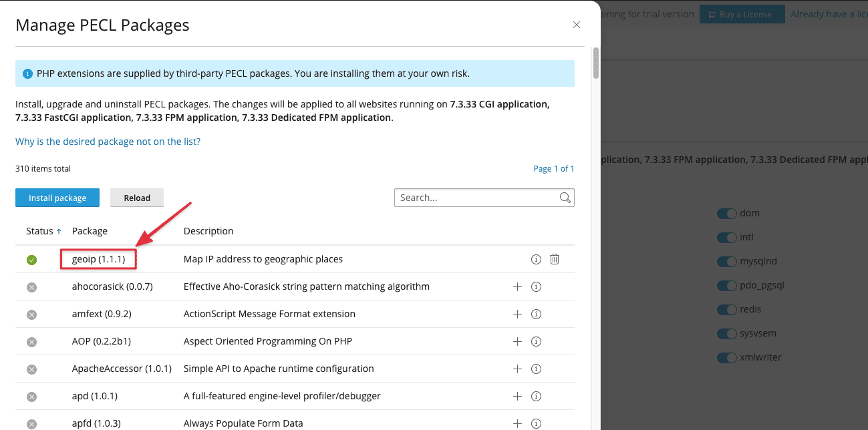This screenshot has height=430, width=868.
Task: Click the Install package button
Action: pos(57,198)
